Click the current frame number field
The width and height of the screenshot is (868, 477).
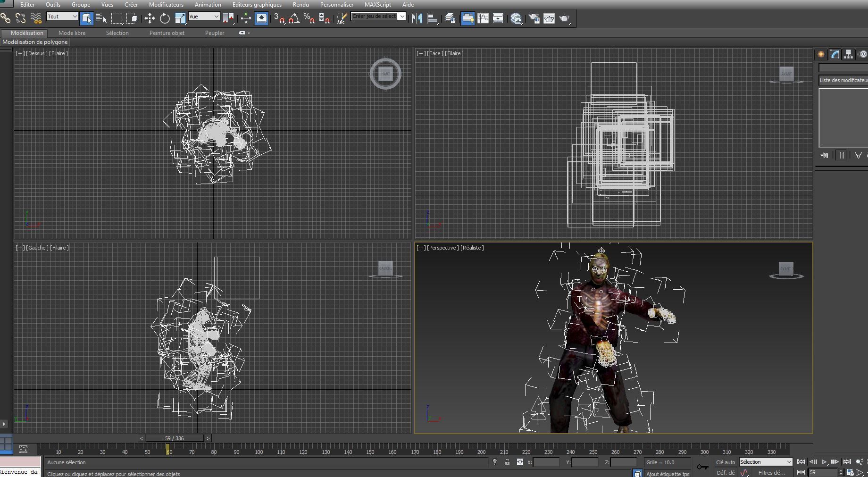click(x=823, y=472)
